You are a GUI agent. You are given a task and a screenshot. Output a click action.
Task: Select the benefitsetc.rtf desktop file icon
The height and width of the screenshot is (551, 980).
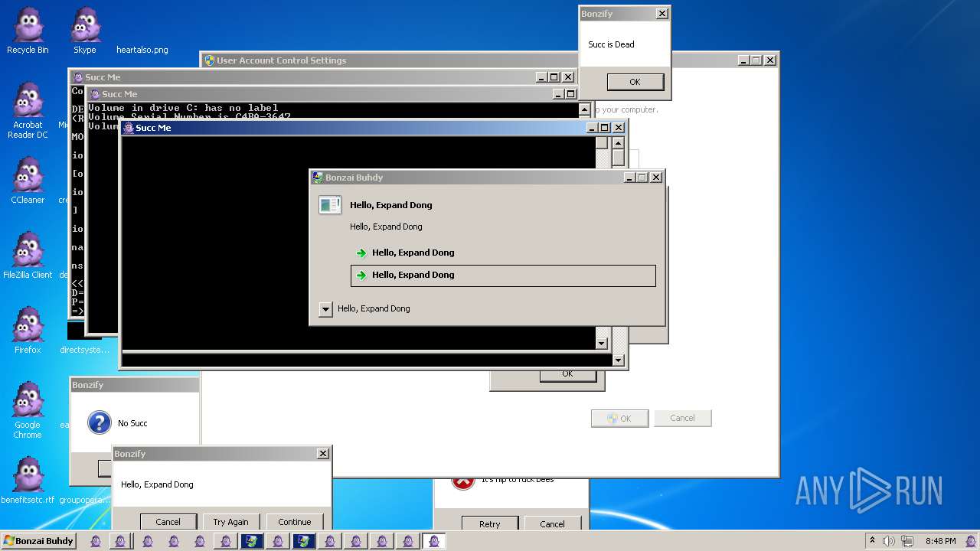point(28,481)
